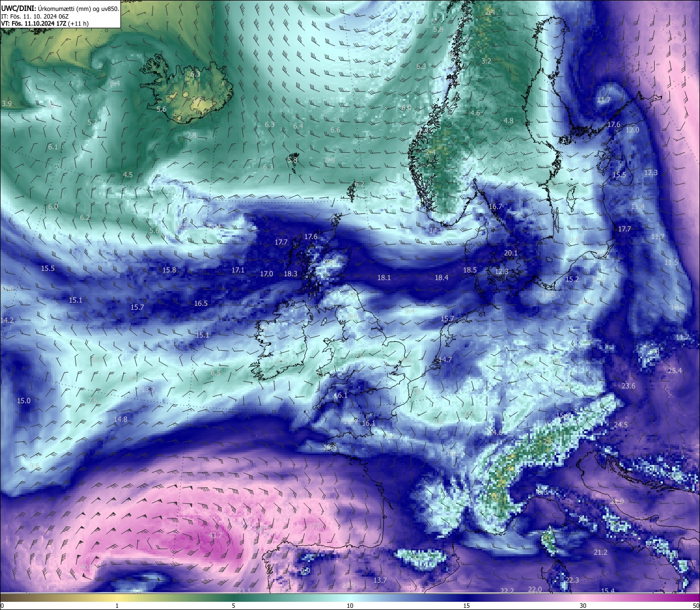The height and width of the screenshot is (610, 700).
Task: Click the 7.8 value south of Iceland
Action: pos(191,135)
